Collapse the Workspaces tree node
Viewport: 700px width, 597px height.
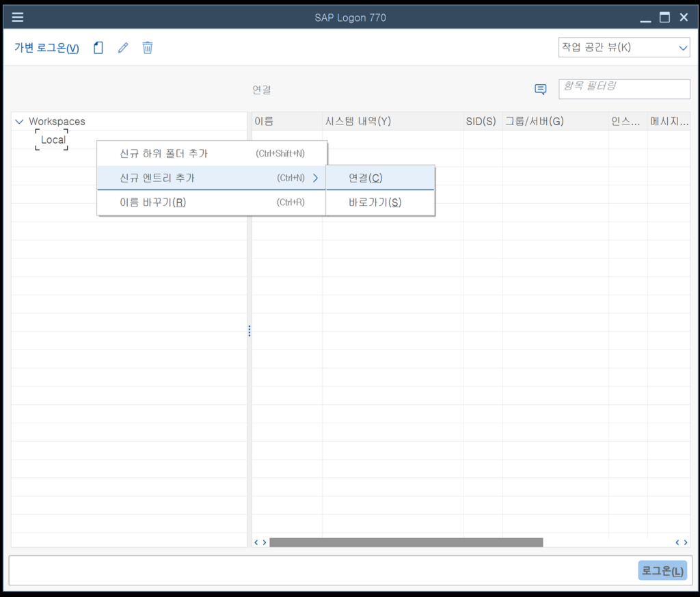click(19, 122)
